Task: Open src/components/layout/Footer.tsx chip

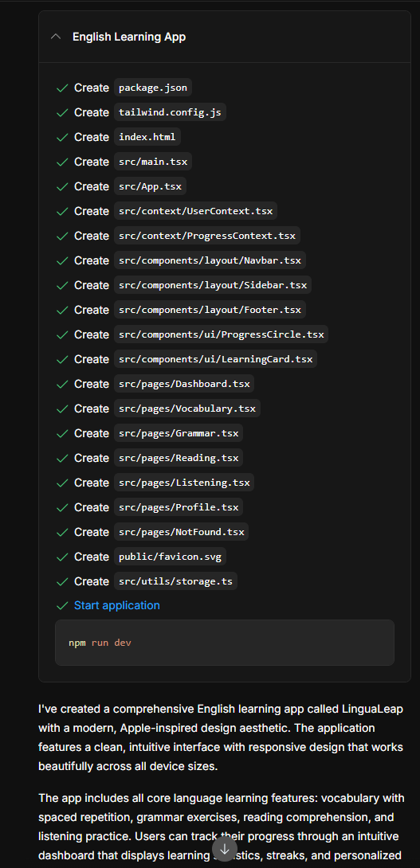Action: [210, 310]
